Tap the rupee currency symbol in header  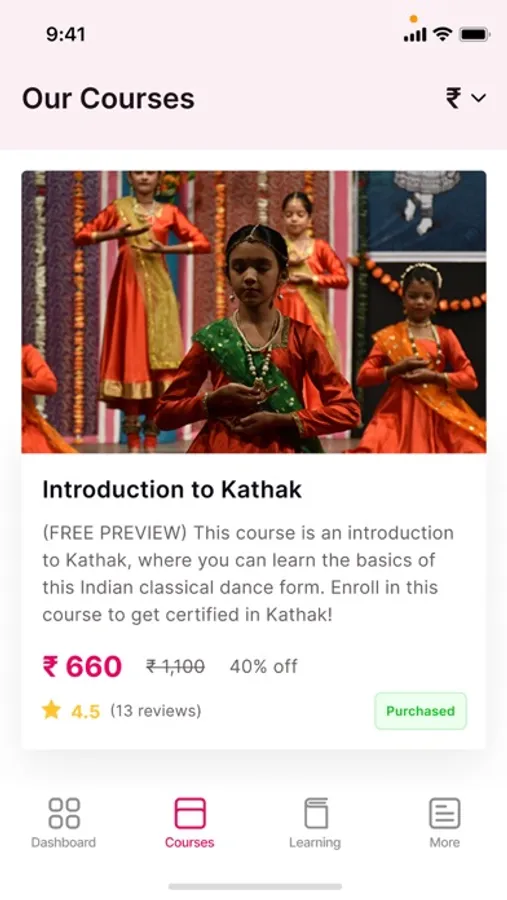click(454, 98)
